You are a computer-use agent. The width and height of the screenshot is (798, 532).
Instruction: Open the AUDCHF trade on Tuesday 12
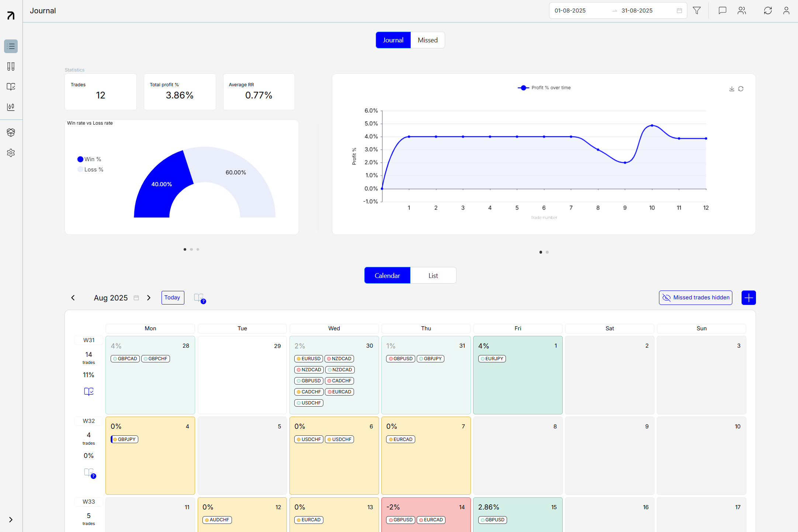pos(217,520)
